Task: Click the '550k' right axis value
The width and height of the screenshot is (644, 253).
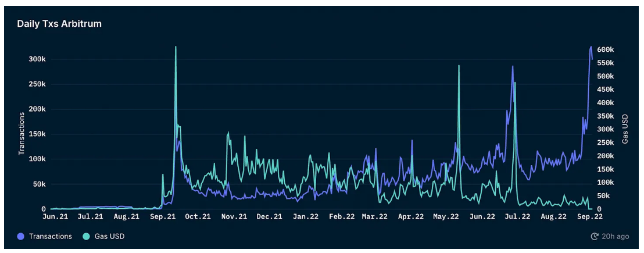Action: pos(606,63)
